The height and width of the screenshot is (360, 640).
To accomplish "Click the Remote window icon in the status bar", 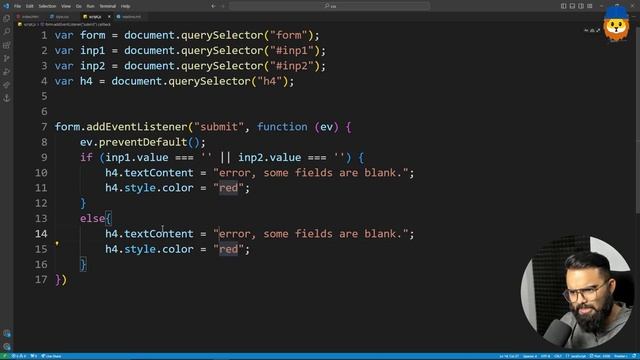I will (x=4, y=356).
